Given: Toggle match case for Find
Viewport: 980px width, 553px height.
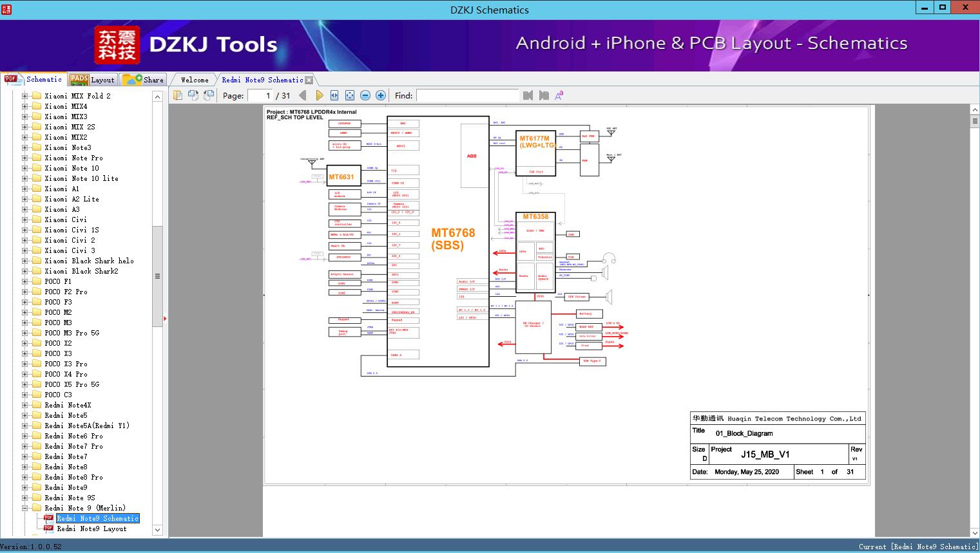Looking at the screenshot, I should 559,95.
